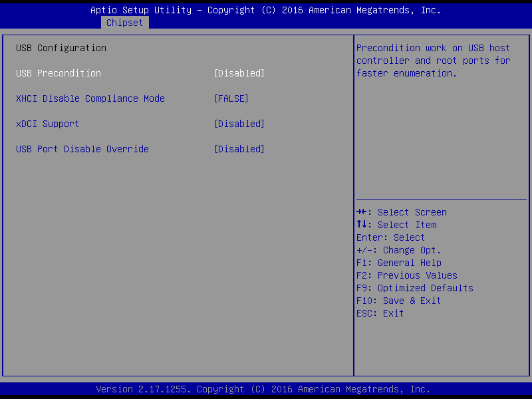The height and width of the screenshot is (399, 532).
Task: Open the USB Precondition Disabled value
Action: click(239, 73)
